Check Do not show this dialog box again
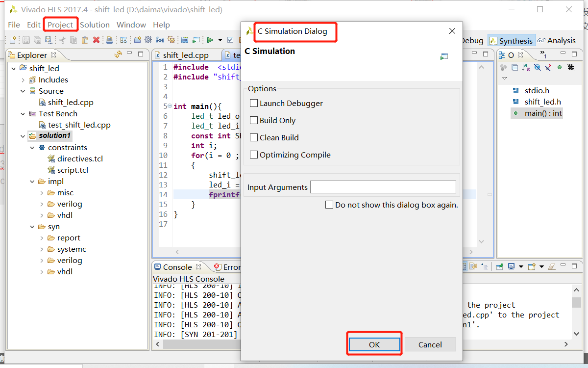The image size is (588, 368). [329, 205]
